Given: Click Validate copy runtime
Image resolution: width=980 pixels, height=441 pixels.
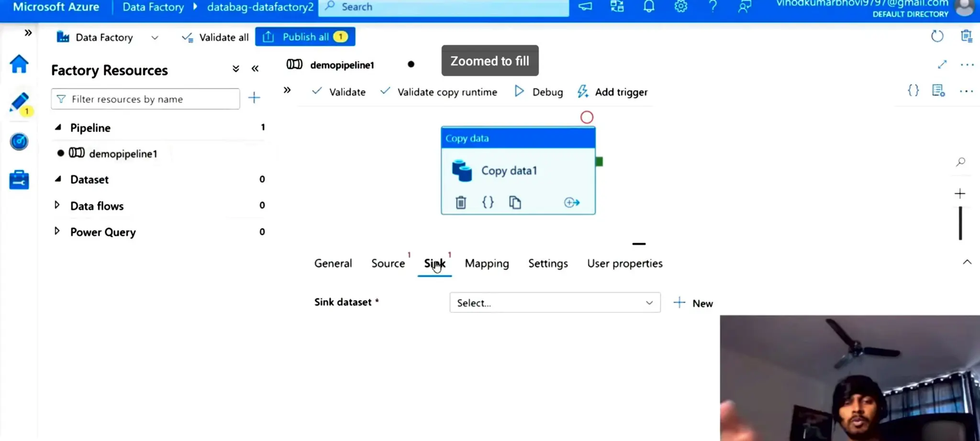Looking at the screenshot, I should coord(439,92).
